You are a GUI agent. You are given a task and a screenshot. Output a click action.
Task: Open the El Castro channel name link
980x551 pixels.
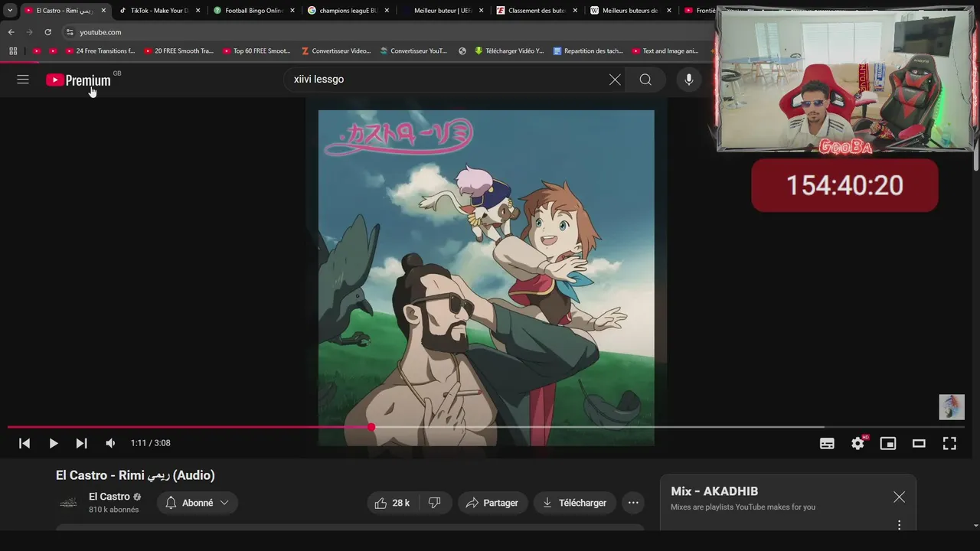point(109,497)
